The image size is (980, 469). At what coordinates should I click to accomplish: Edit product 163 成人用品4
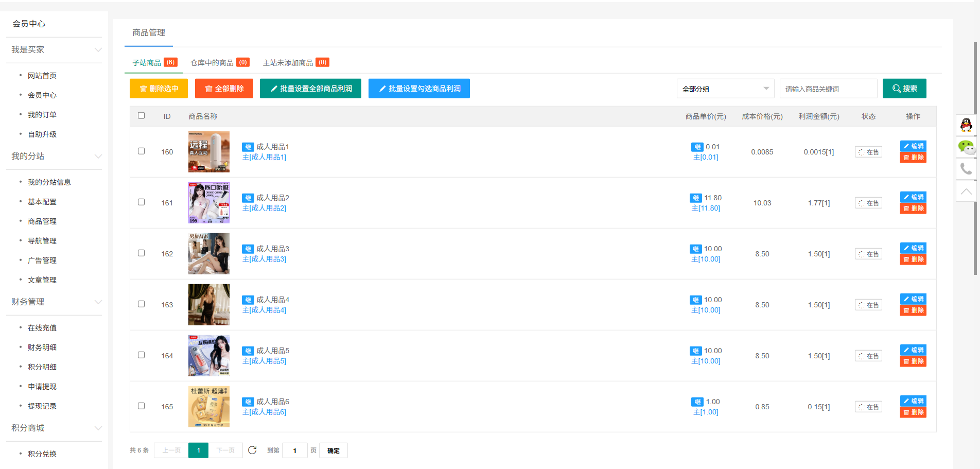[913, 299]
